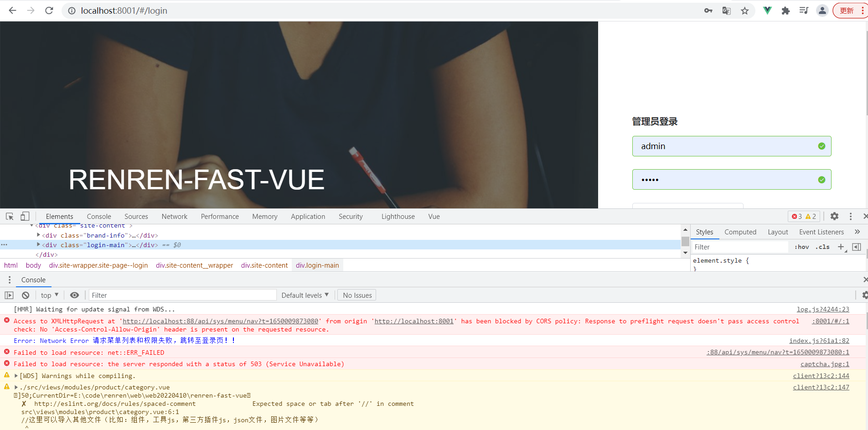Select div.site-content__wrapper breadcrumb

click(x=194, y=265)
